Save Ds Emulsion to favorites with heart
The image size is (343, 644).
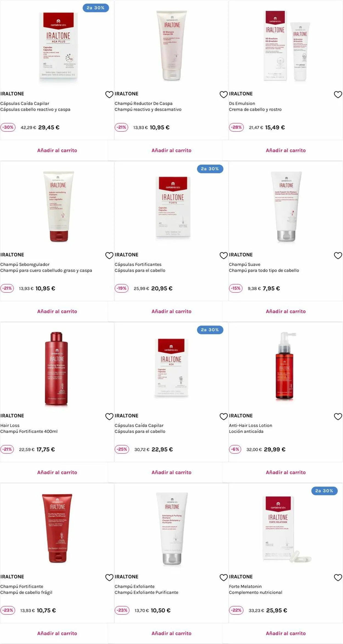tap(338, 95)
